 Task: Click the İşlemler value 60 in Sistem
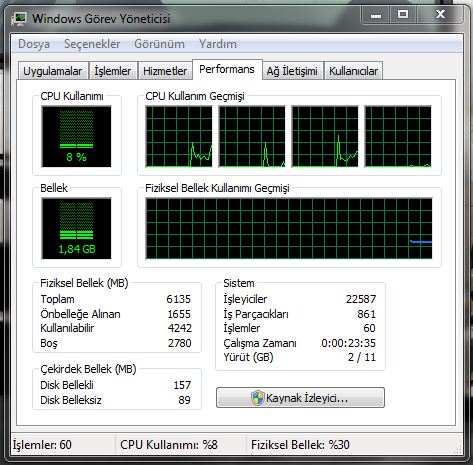[x=369, y=328]
